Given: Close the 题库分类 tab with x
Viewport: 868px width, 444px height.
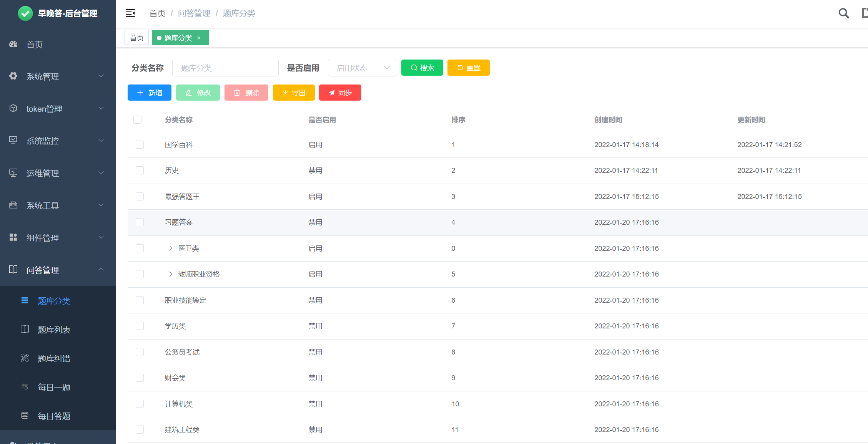Looking at the screenshot, I should 199,38.
